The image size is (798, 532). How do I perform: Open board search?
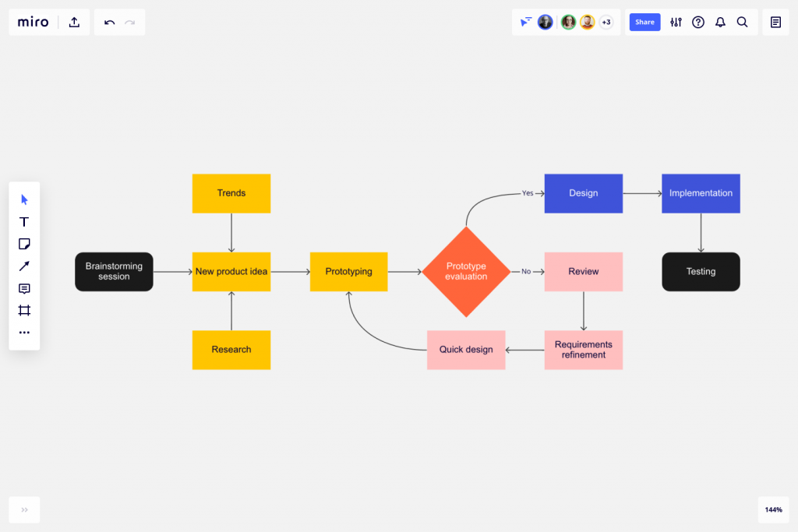click(x=742, y=22)
